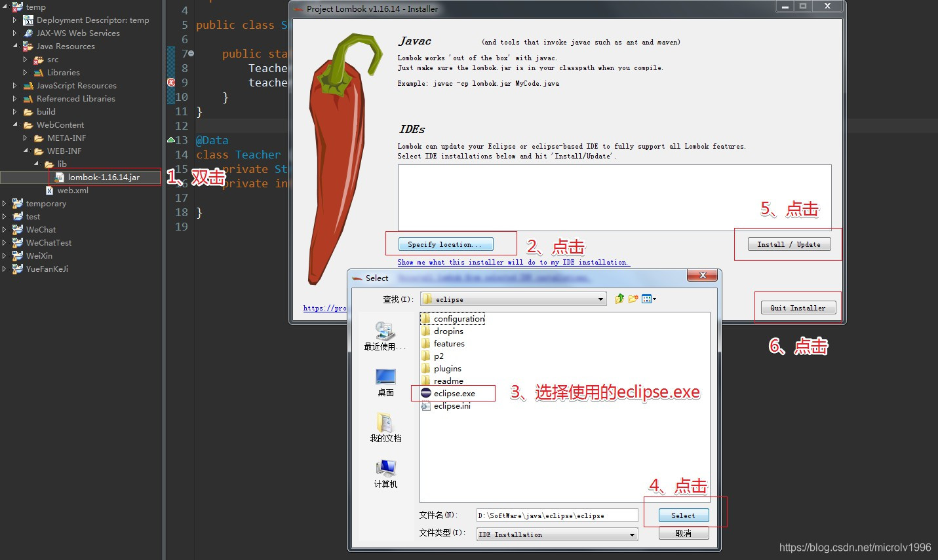Select the readme folder

tap(442, 381)
